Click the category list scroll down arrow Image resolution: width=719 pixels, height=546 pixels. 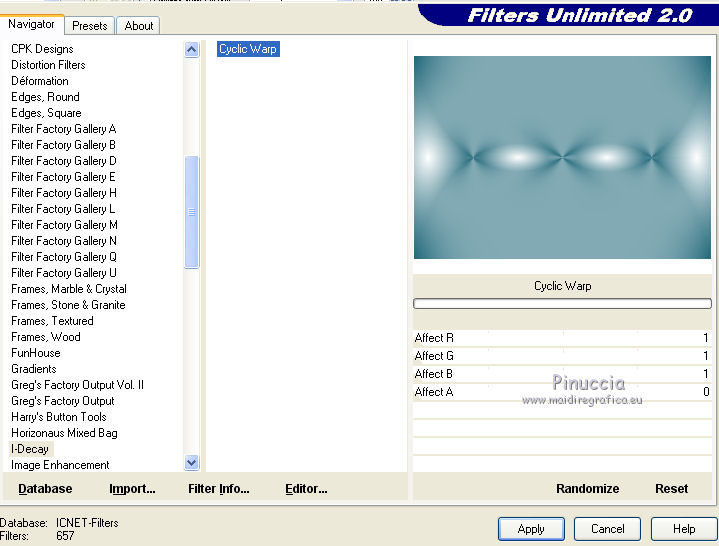pos(192,463)
